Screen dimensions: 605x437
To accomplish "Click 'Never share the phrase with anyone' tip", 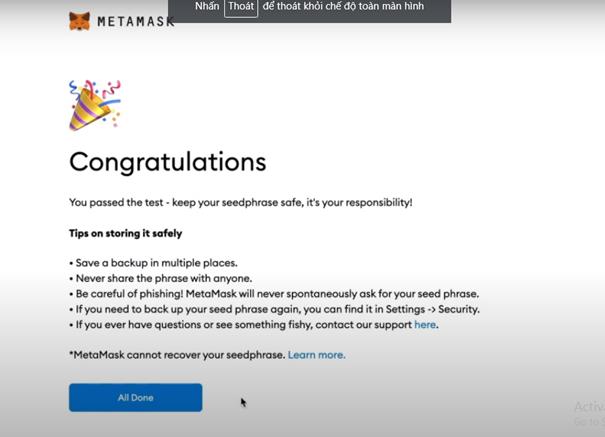I will click(160, 278).
